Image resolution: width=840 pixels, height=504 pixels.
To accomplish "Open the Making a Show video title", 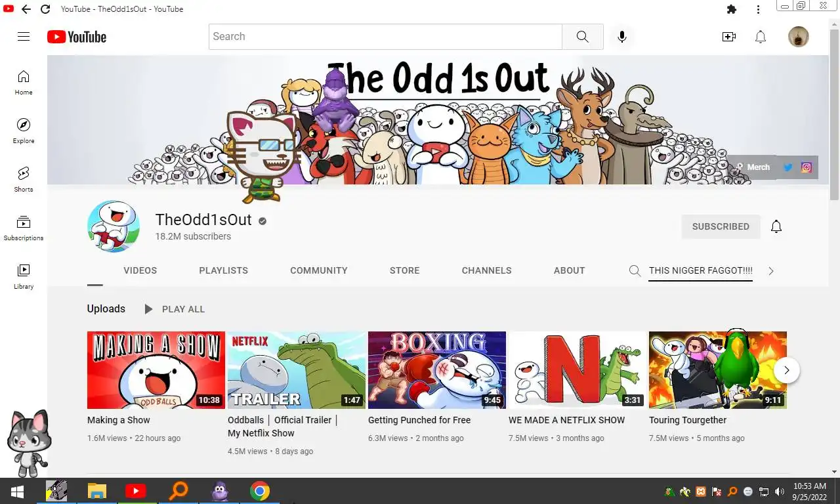I will click(119, 420).
